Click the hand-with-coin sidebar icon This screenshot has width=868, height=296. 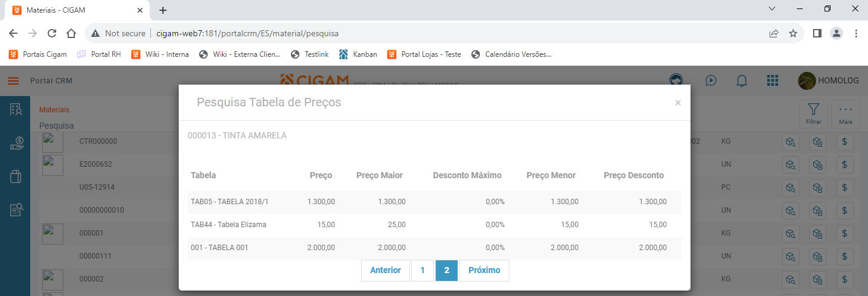tap(16, 143)
